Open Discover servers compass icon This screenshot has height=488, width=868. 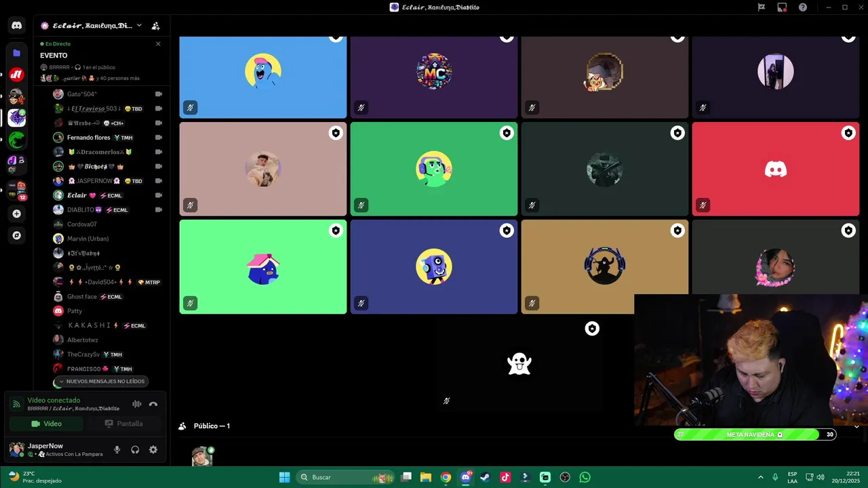coord(17,235)
